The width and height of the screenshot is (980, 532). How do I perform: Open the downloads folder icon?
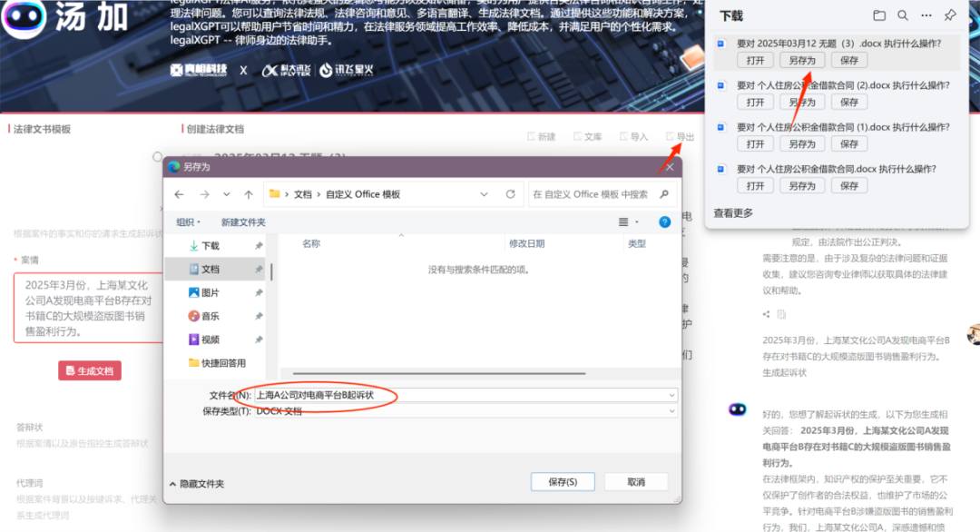(879, 15)
